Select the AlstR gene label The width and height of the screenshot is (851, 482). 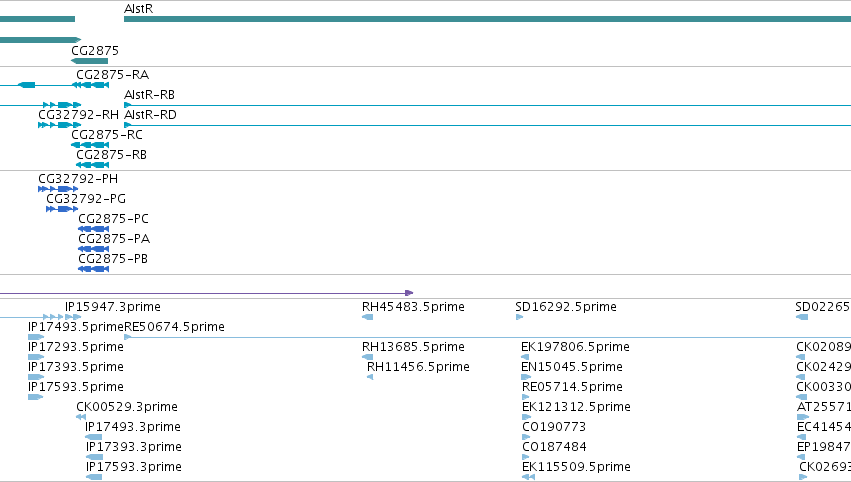138,9
